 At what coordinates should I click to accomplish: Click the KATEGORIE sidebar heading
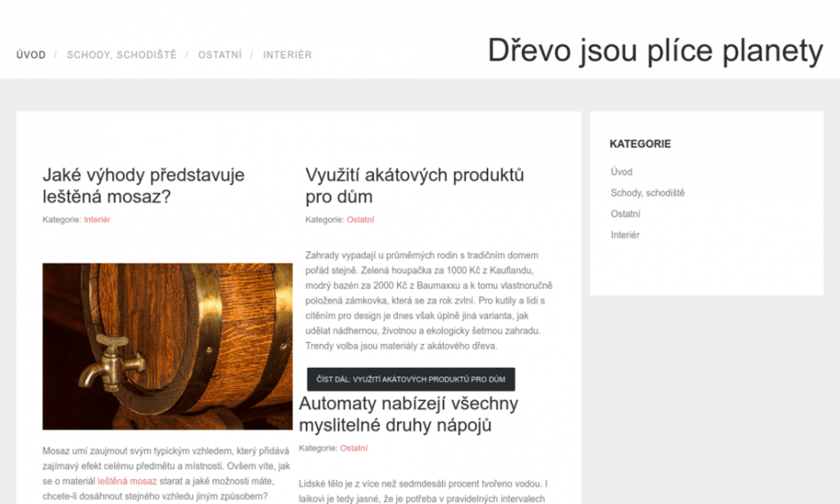[x=640, y=143]
